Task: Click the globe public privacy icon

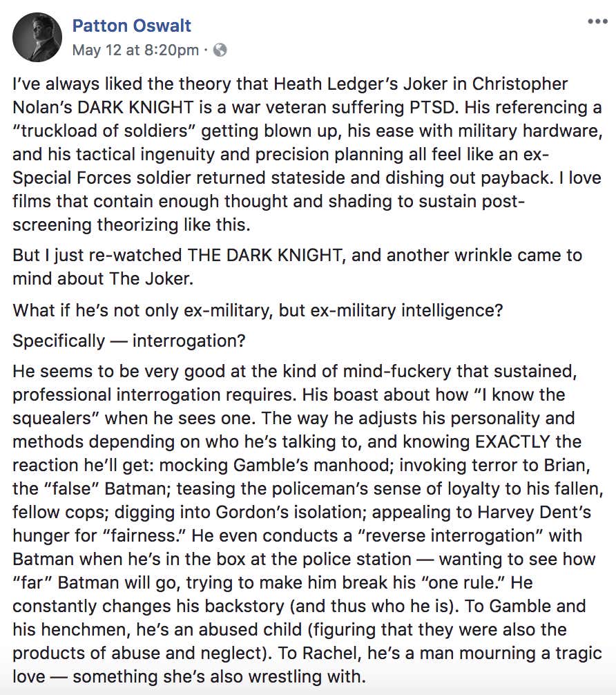Action: click(x=220, y=50)
